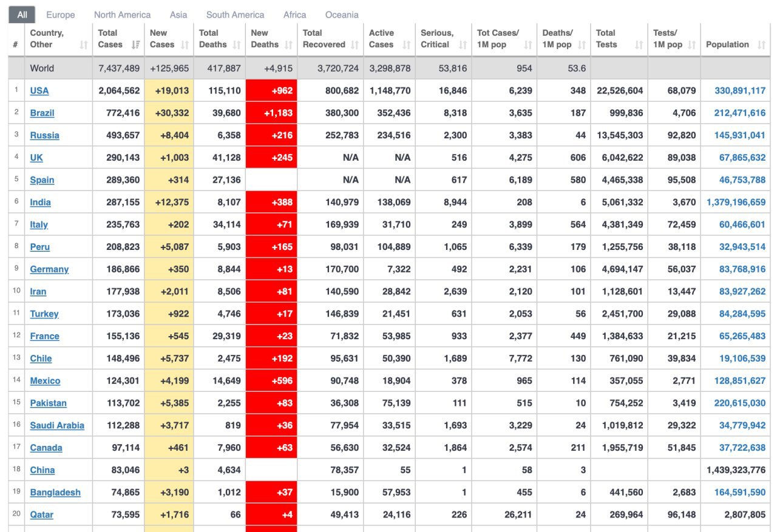The width and height of the screenshot is (777, 532).
Task: Click the Tot Cases/1M pop sort arrows
Action: [x=528, y=45]
